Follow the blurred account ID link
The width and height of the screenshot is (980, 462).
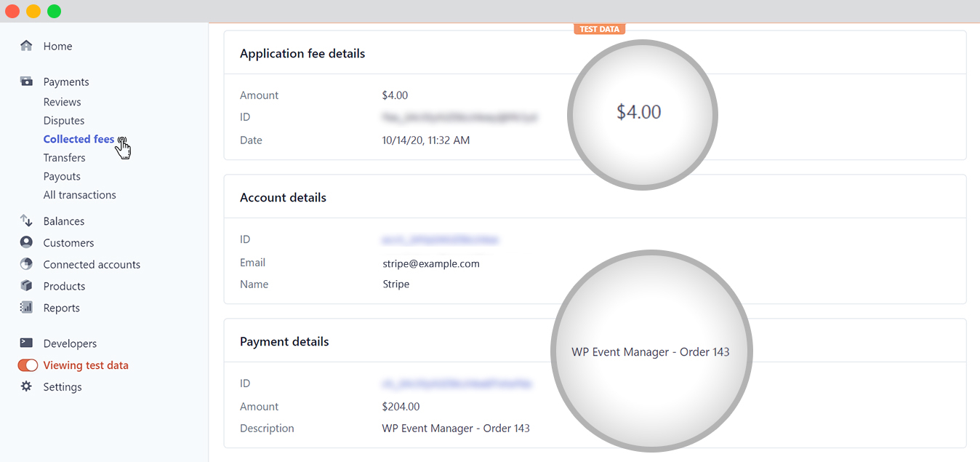441,239
